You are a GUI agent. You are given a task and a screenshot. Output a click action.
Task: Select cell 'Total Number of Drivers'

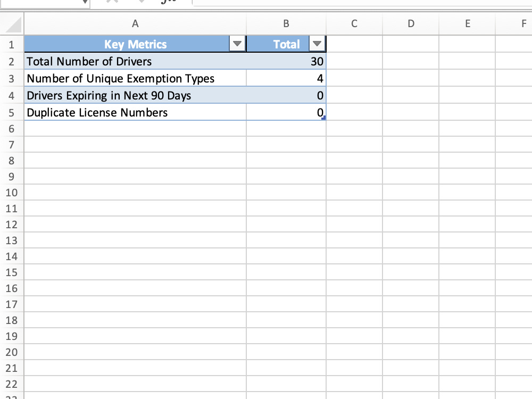click(135, 61)
